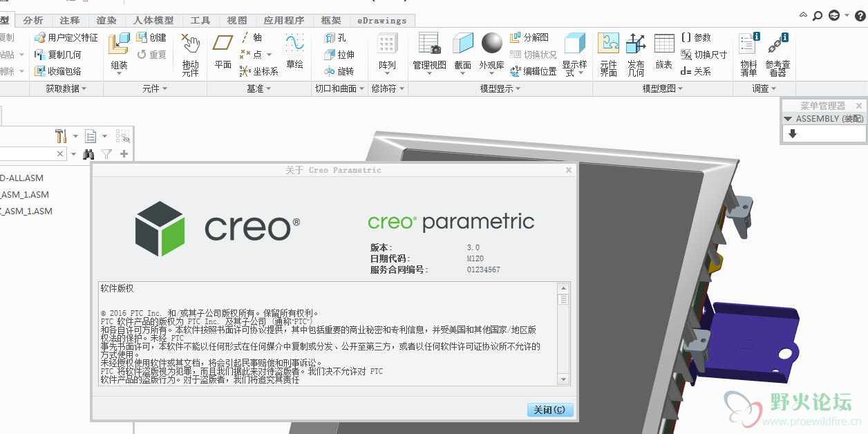Click the 孔 hole tool
The image size is (868, 434).
point(336,37)
